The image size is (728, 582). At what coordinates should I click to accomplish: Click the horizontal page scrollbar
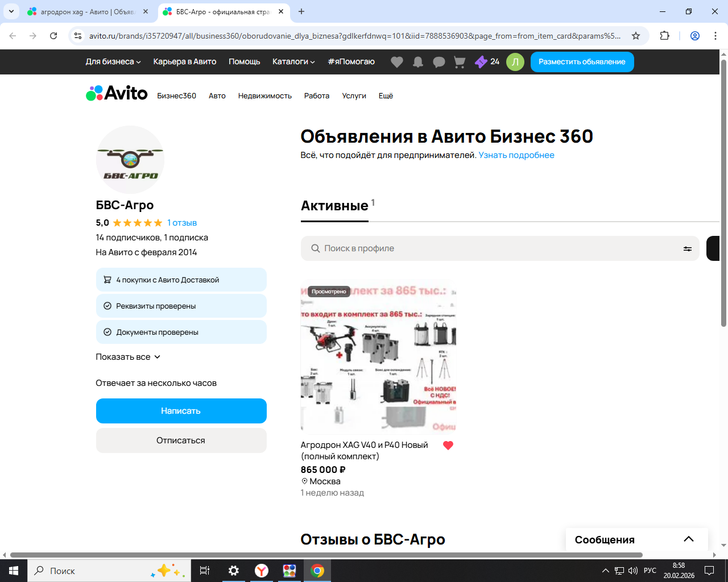tap(326, 555)
